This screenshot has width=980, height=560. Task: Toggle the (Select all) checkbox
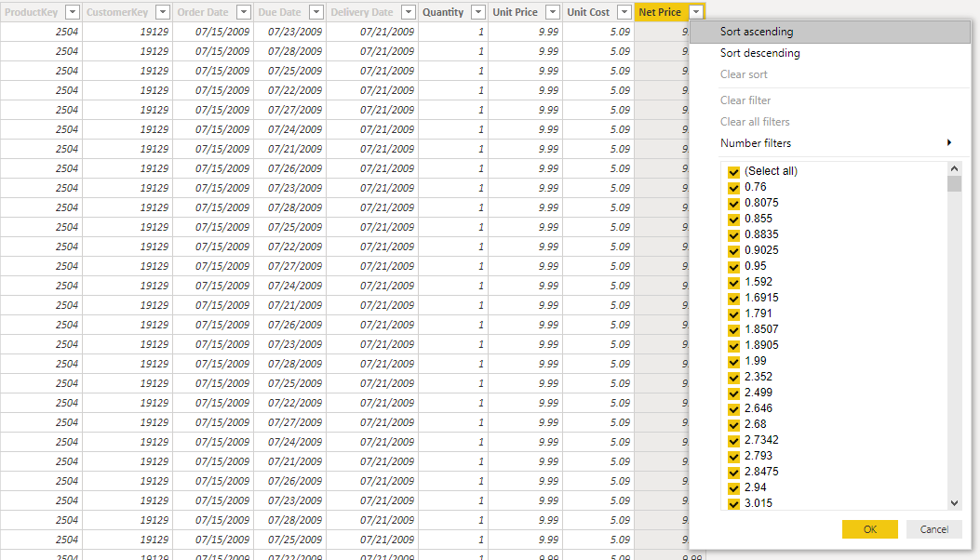coord(733,172)
